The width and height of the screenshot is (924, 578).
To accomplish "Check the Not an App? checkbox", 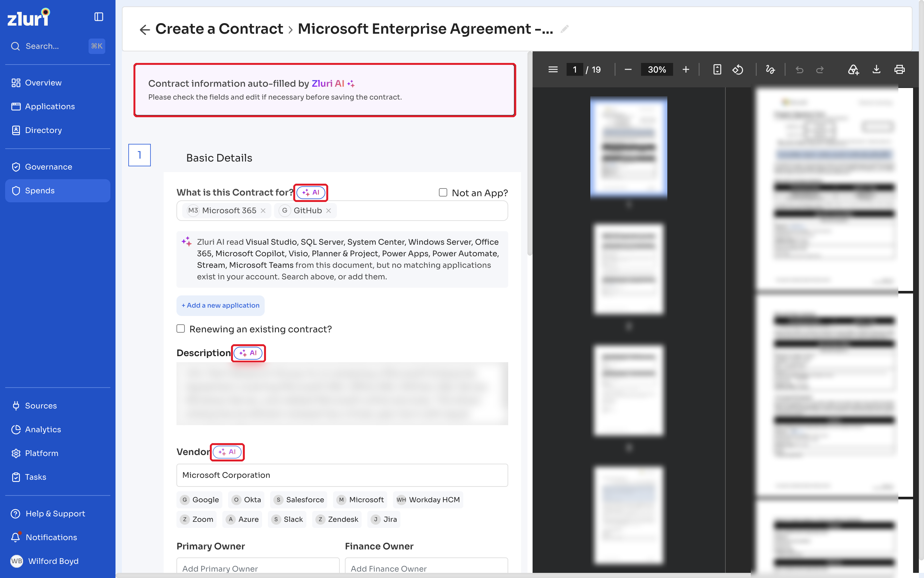I will pos(443,192).
